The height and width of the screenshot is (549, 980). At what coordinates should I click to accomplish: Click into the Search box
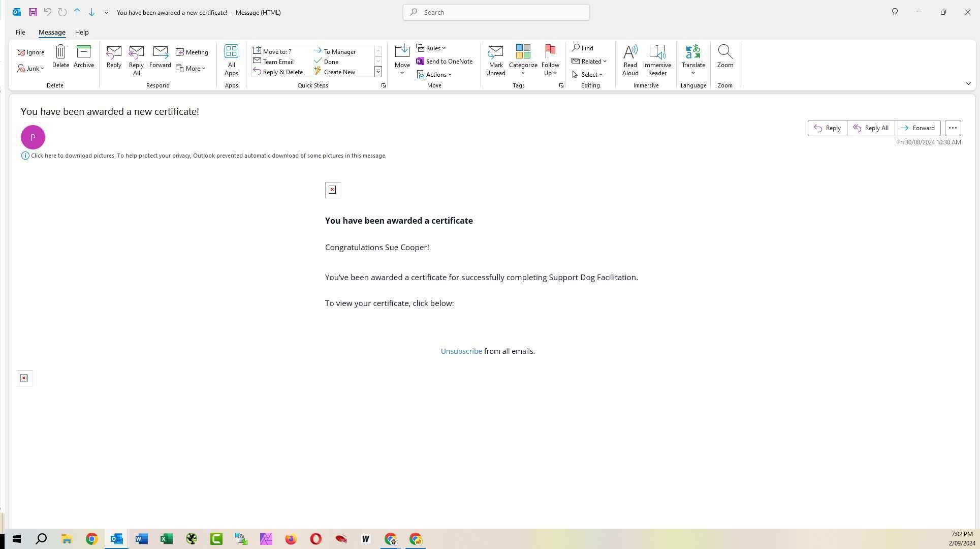[x=496, y=12]
